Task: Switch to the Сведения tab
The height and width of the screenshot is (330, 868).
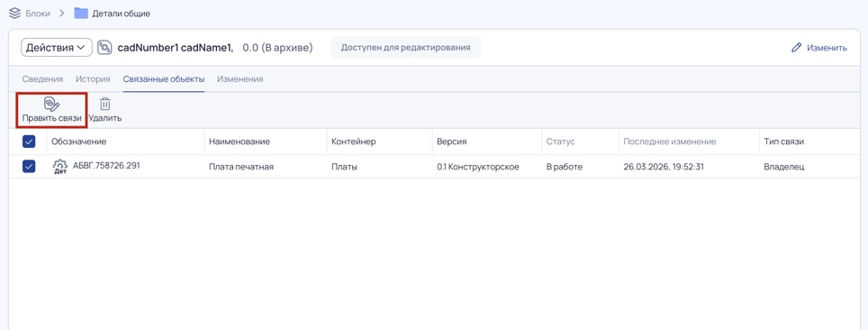Action: 42,78
